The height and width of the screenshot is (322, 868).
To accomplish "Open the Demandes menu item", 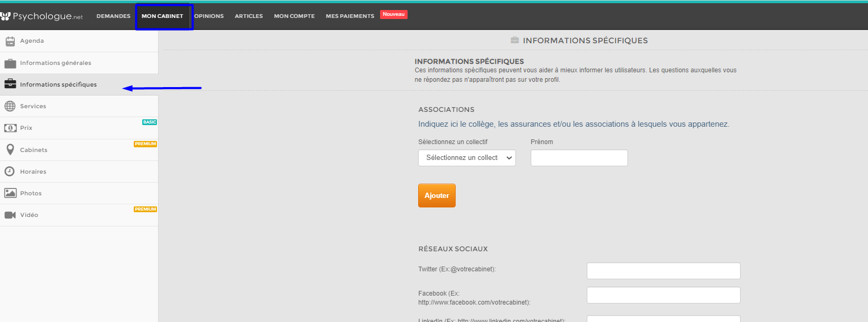I will coord(113,16).
